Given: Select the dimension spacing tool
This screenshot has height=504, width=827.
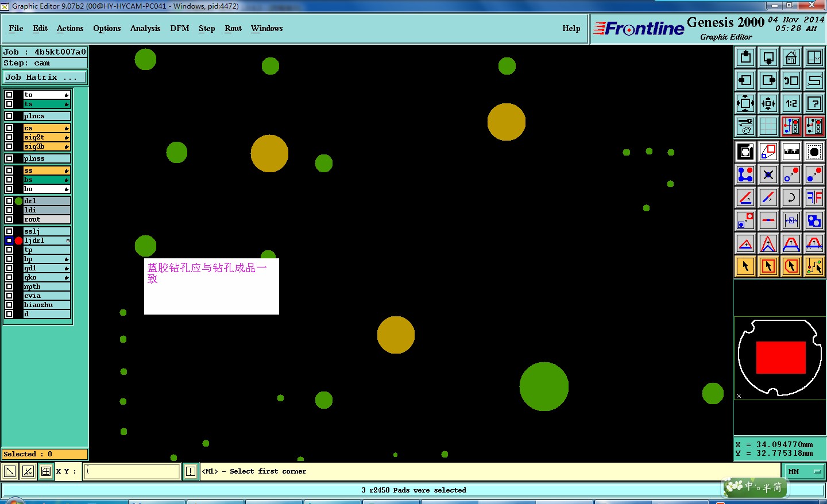Looking at the screenshot, I should coord(791,220).
